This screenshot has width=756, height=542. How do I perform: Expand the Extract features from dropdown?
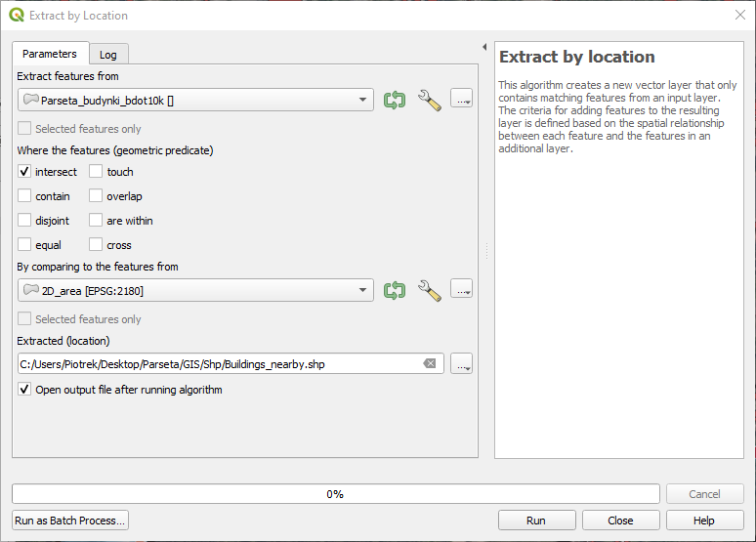(362, 100)
